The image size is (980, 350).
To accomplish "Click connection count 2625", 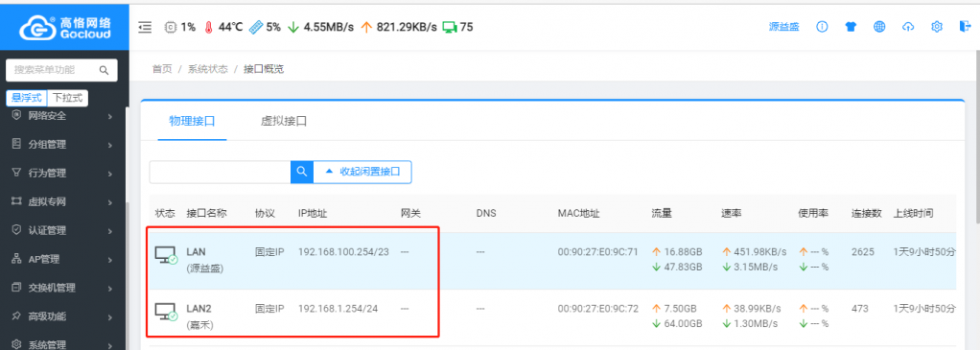I will click(862, 252).
